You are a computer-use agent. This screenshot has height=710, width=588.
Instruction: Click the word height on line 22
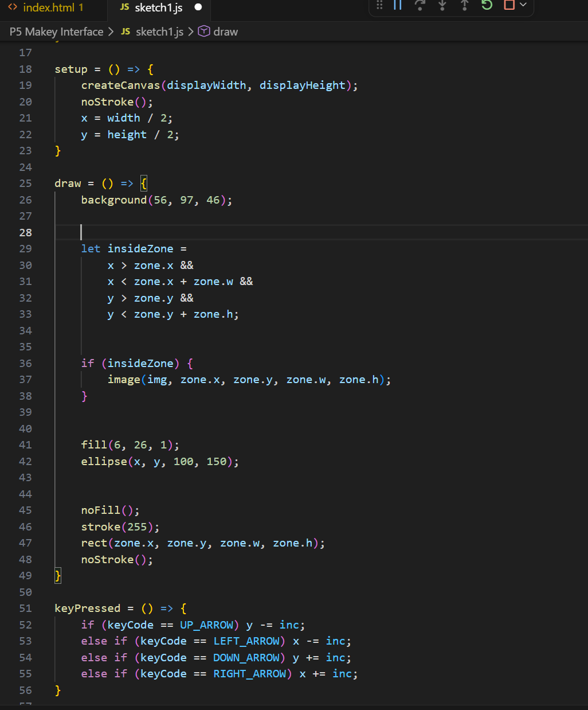pos(127,135)
